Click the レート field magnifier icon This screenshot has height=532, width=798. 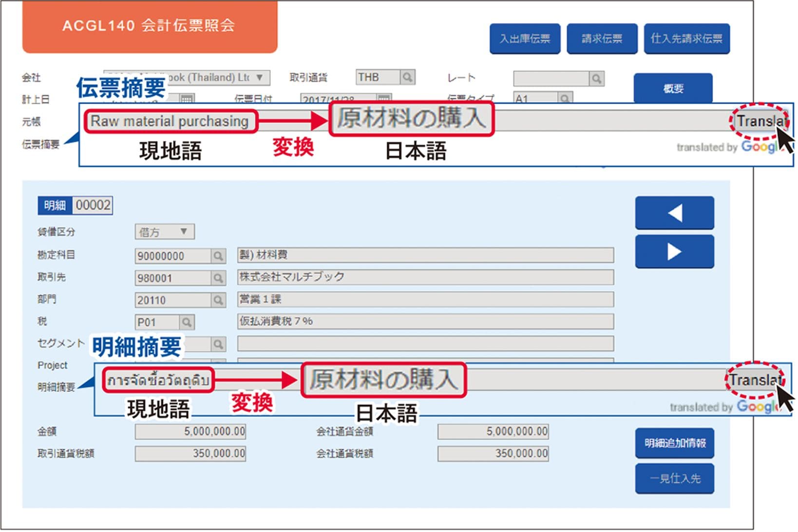click(596, 78)
